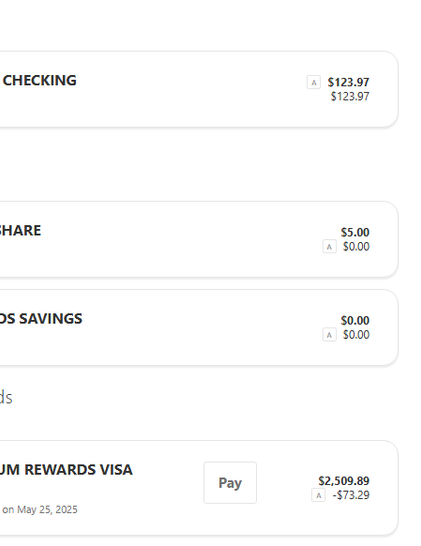
Task: Click the cards section heading above Visa
Action: [x=6, y=397]
